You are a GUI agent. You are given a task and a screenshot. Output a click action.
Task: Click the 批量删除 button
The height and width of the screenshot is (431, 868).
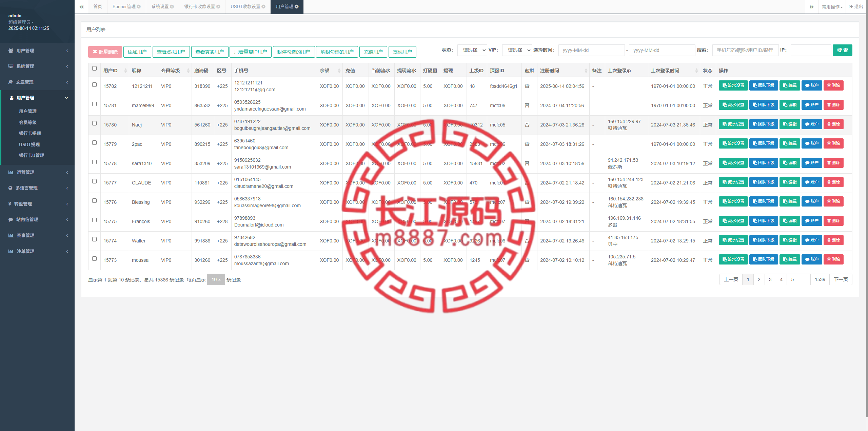pos(105,52)
